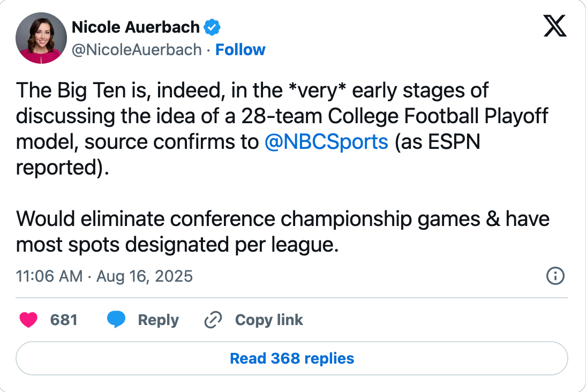The height and width of the screenshot is (392, 586).
Task: Click the Nicole Auerbach display name
Action: click(x=136, y=27)
